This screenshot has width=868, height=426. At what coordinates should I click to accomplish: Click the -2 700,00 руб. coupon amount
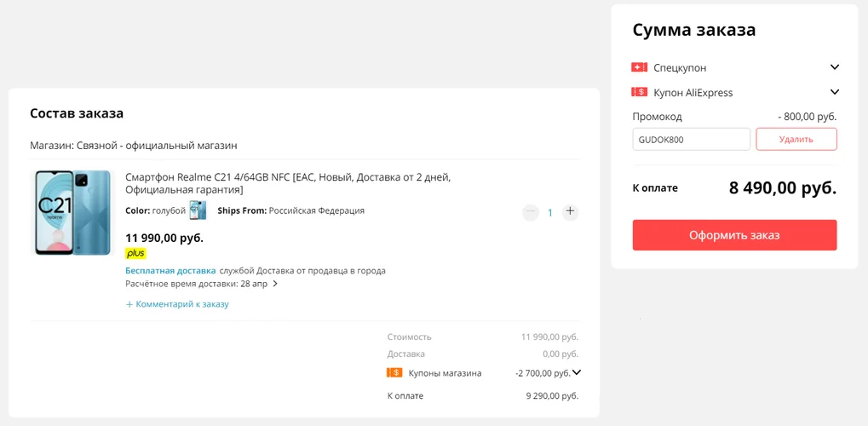543,373
